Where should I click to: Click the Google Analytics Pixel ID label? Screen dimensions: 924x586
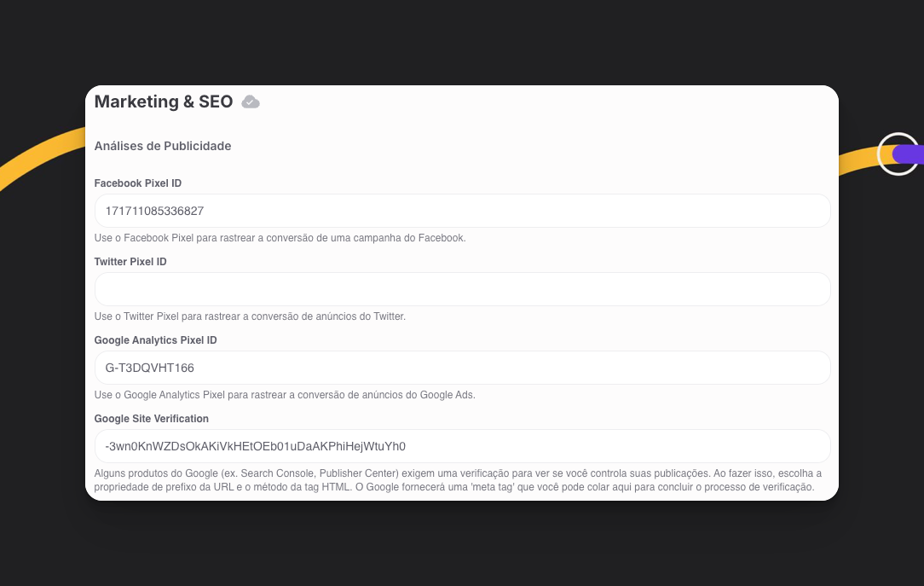(x=156, y=340)
